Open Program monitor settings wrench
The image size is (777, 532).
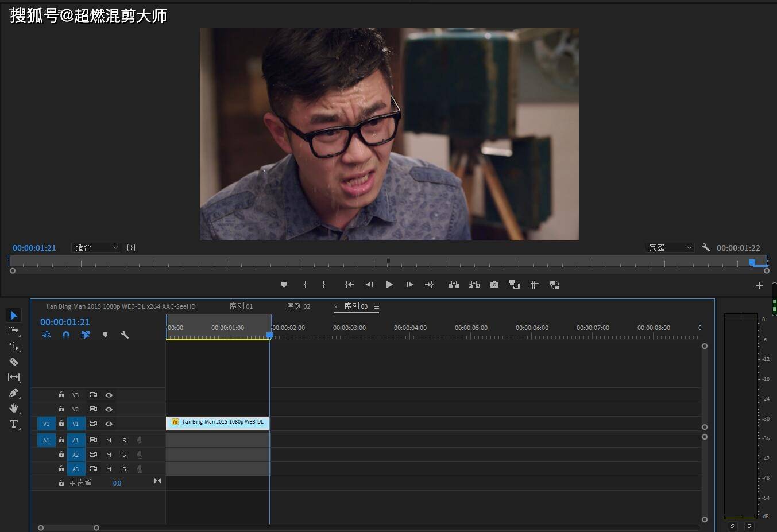706,247
